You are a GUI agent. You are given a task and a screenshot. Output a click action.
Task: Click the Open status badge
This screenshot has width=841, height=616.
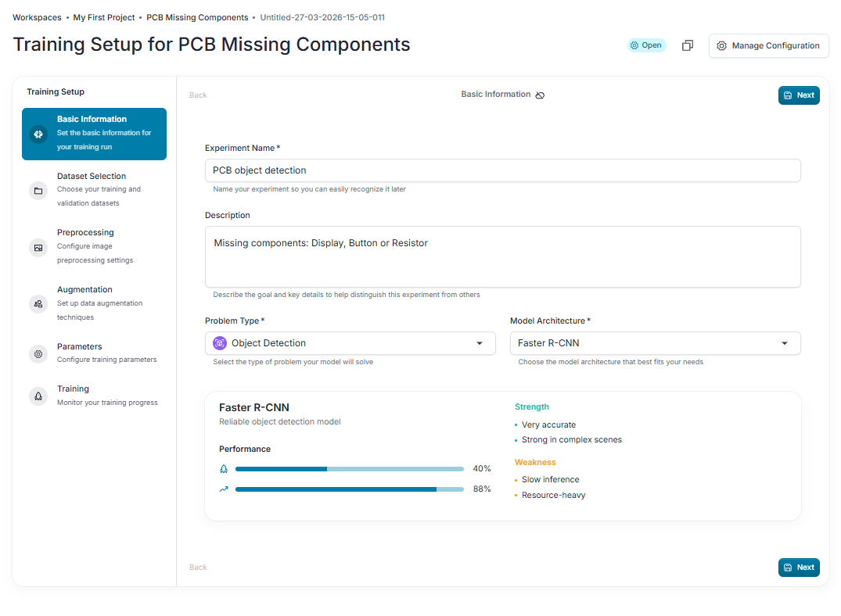point(646,45)
